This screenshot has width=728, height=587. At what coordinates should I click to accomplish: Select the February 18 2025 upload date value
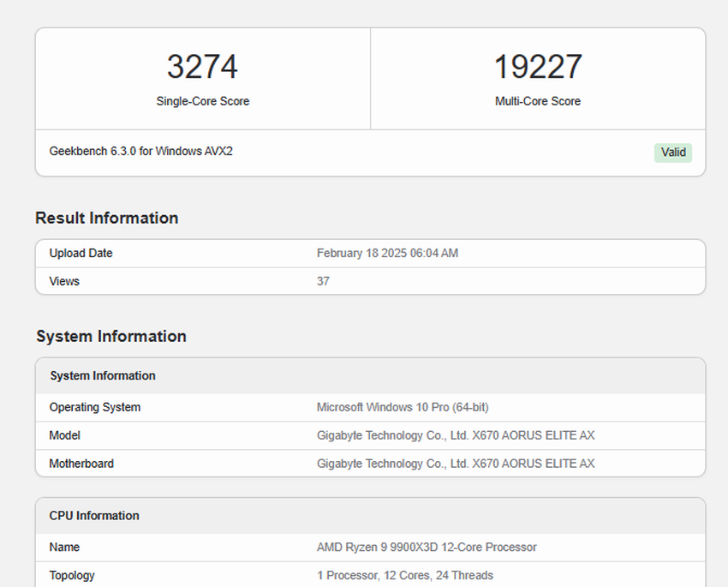pyautogui.click(x=387, y=254)
